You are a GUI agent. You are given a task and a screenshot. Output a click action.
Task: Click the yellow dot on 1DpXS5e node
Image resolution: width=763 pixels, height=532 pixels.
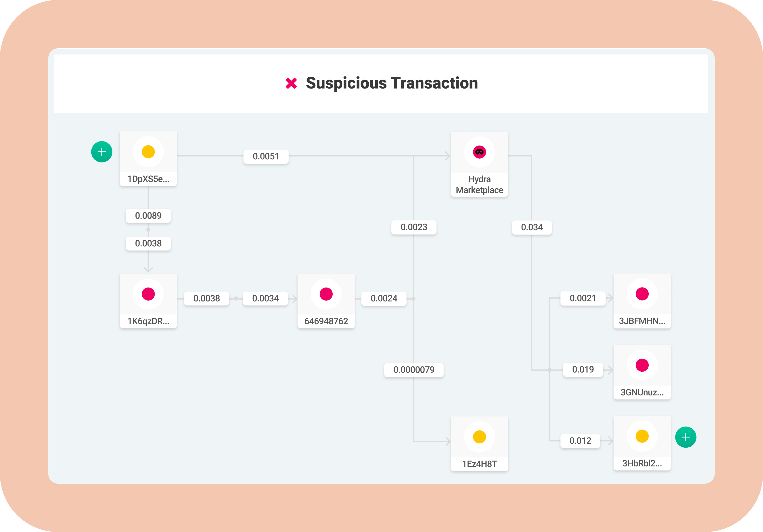pyautogui.click(x=148, y=152)
